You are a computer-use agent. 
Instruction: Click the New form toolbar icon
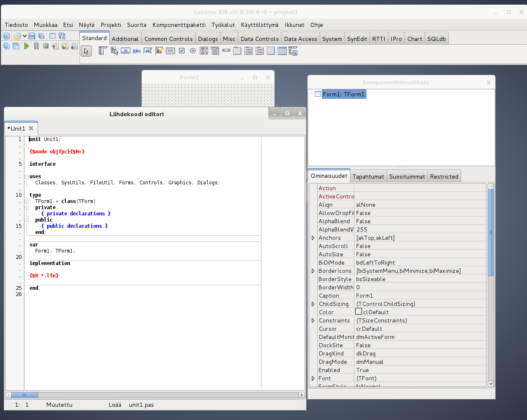(53, 36)
